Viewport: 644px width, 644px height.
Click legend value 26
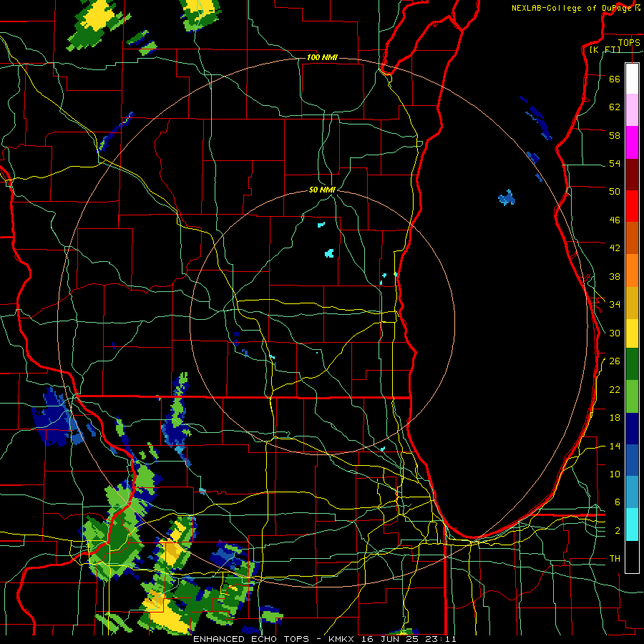pyautogui.click(x=615, y=361)
